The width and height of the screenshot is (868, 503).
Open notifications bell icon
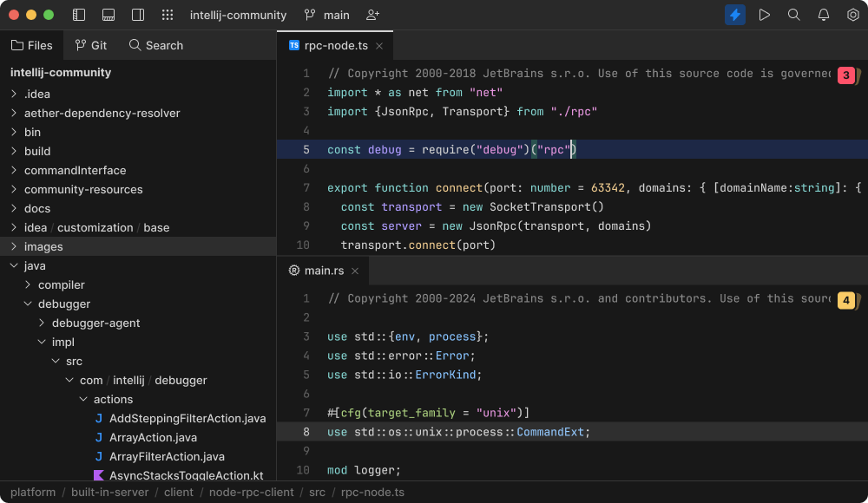pyautogui.click(x=824, y=15)
